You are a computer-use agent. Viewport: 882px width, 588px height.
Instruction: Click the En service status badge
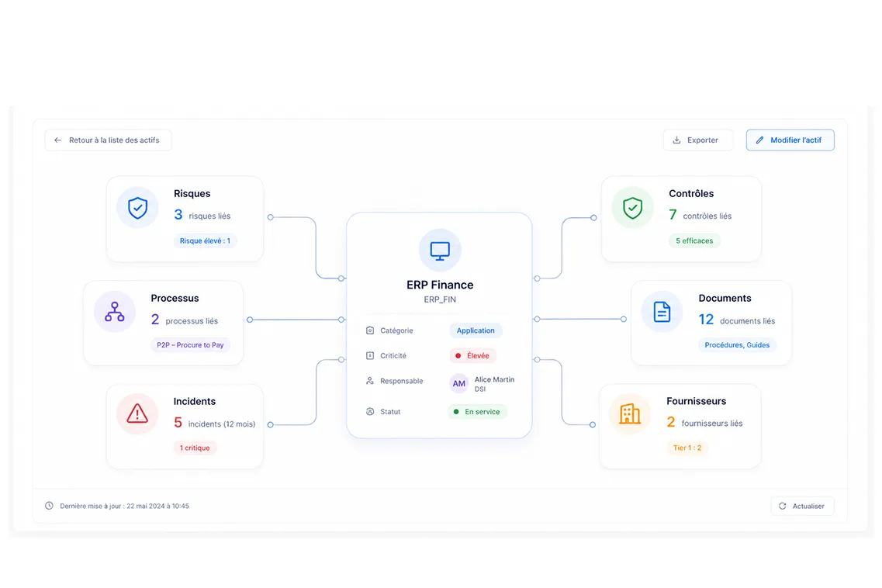pos(477,411)
